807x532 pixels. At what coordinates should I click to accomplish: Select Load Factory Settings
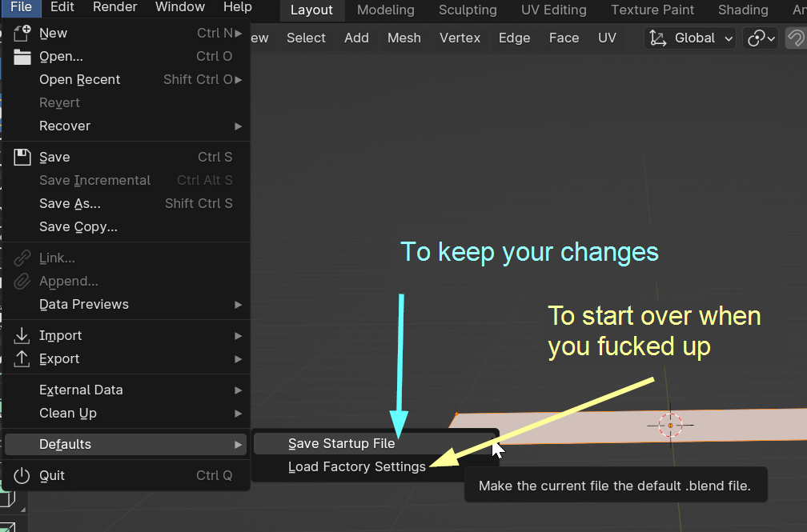(357, 467)
